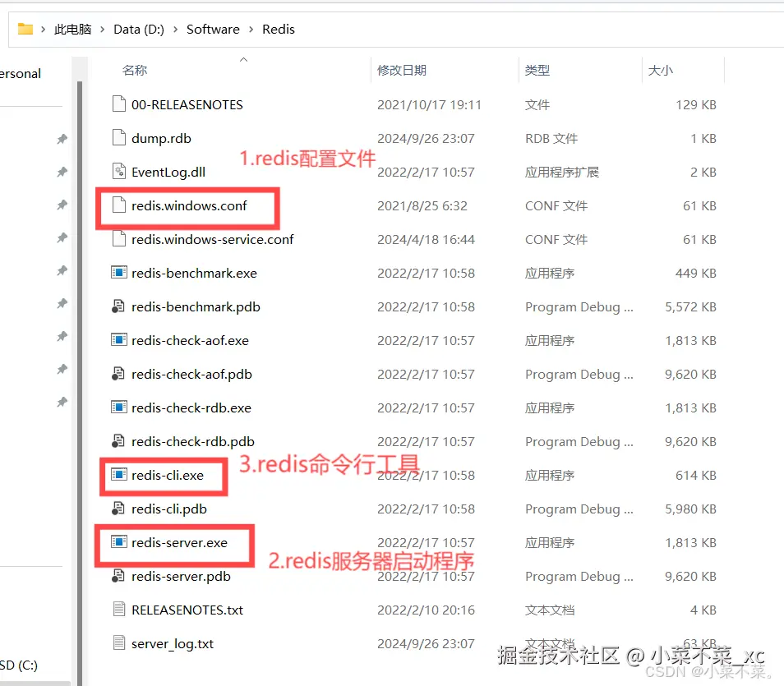
Task: Click the 5,572 KB size cell
Action: [690, 306]
